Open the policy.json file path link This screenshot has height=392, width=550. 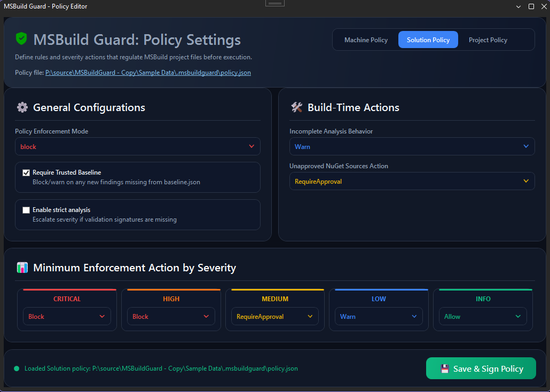pyautogui.click(x=148, y=73)
